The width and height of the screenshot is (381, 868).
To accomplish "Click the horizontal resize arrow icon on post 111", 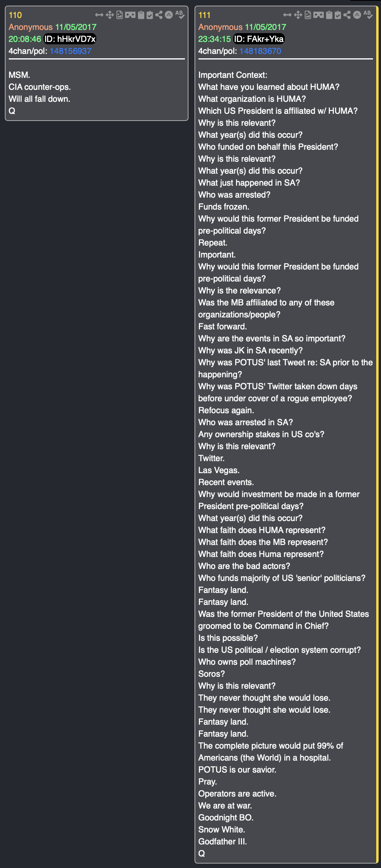I will (287, 15).
